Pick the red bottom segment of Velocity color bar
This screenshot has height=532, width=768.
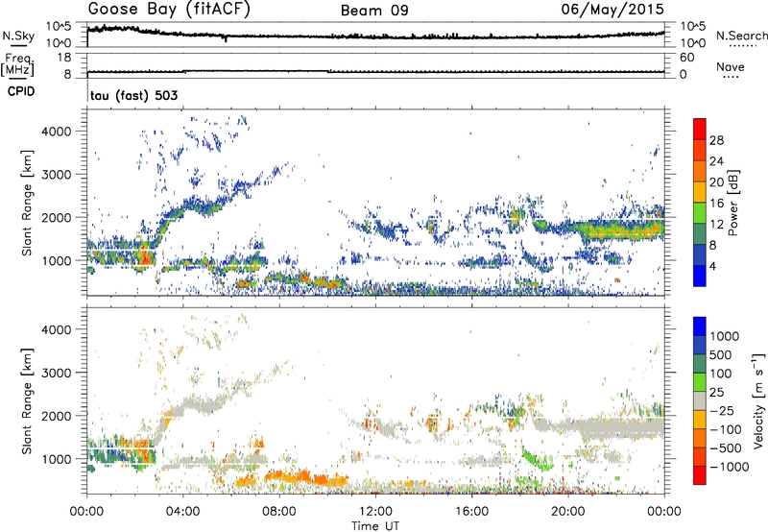tap(700, 475)
